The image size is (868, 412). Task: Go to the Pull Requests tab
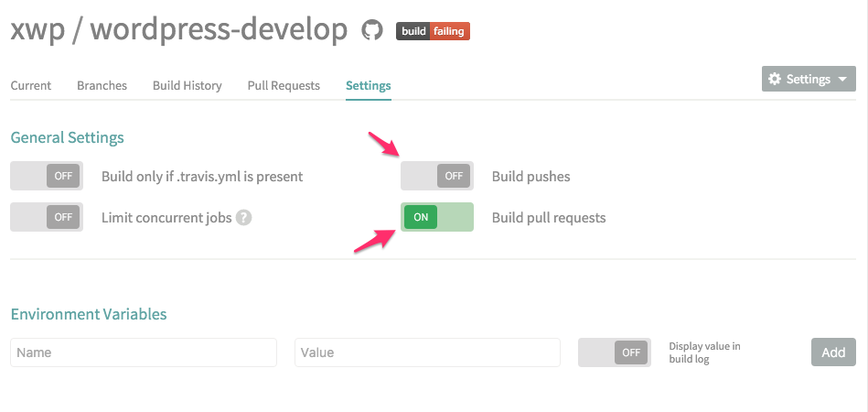click(284, 86)
